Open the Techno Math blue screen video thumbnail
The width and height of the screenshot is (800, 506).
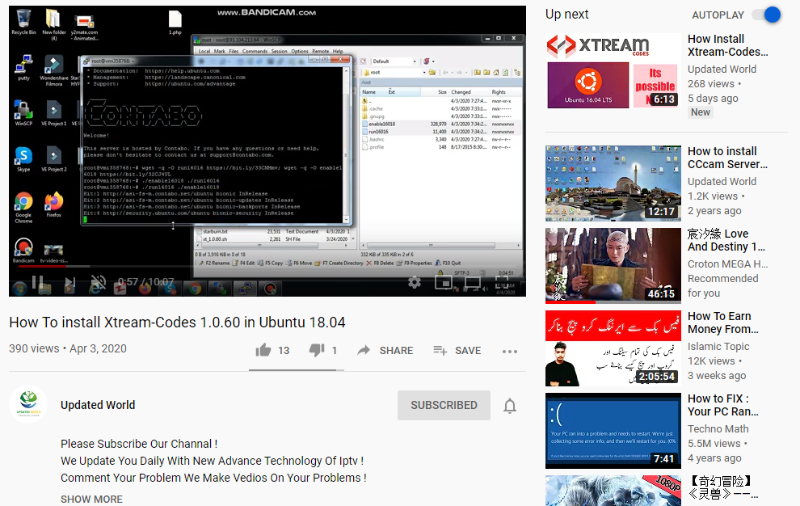(612, 430)
